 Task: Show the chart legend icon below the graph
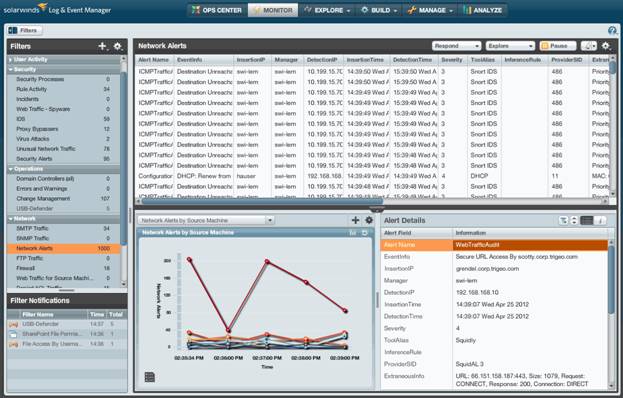point(150,377)
